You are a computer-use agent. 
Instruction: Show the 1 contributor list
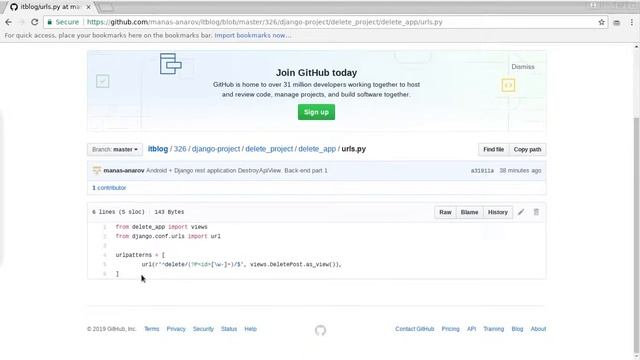coord(109,188)
